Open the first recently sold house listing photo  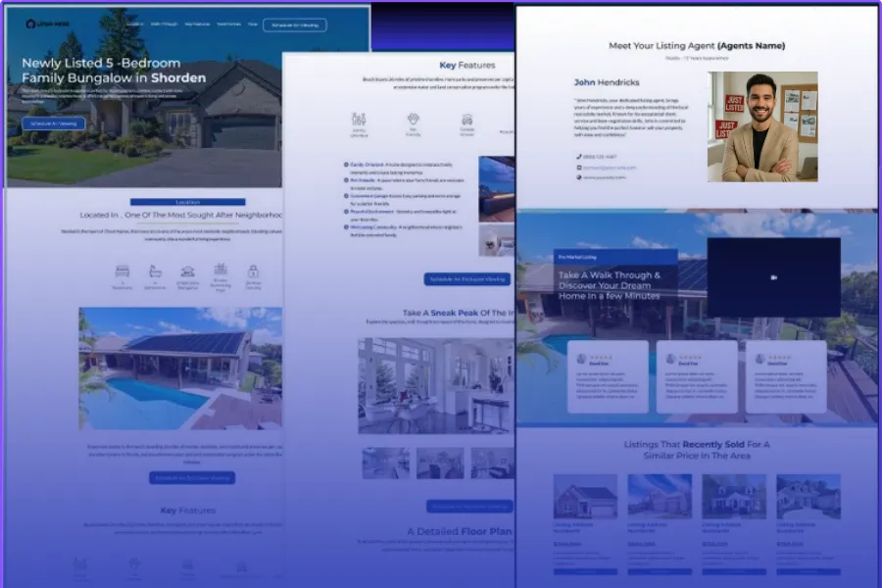(585, 496)
